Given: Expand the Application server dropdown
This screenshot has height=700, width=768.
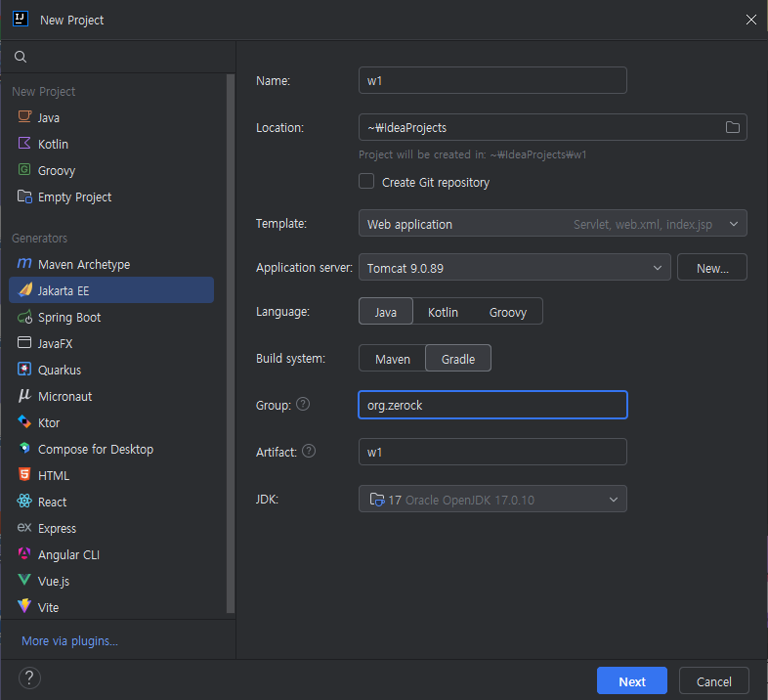Looking at the screenshot, I should [514, 268].
